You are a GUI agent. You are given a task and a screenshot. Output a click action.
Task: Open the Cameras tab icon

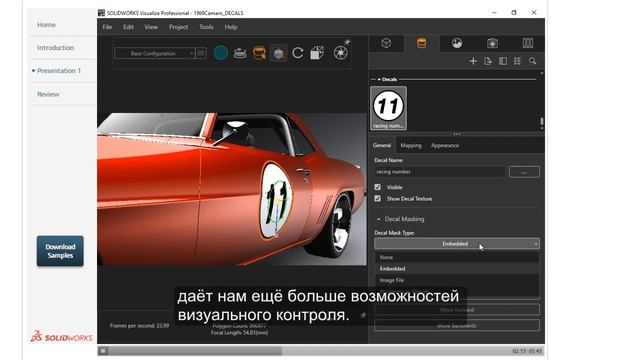492,43
